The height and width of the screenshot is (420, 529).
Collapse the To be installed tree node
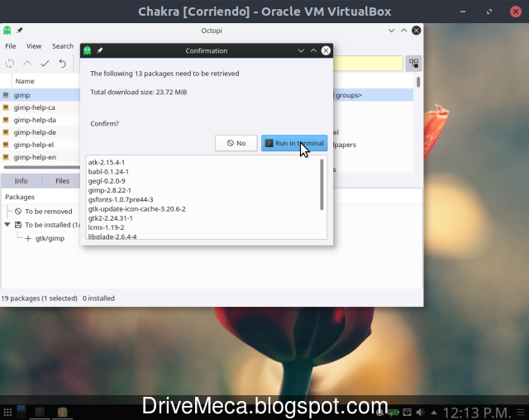point(7,225)
